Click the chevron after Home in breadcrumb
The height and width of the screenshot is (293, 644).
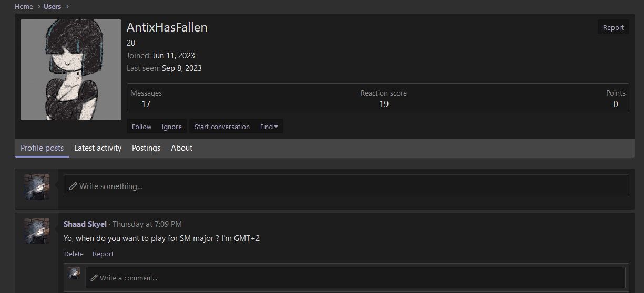click(x=39, y=7)
